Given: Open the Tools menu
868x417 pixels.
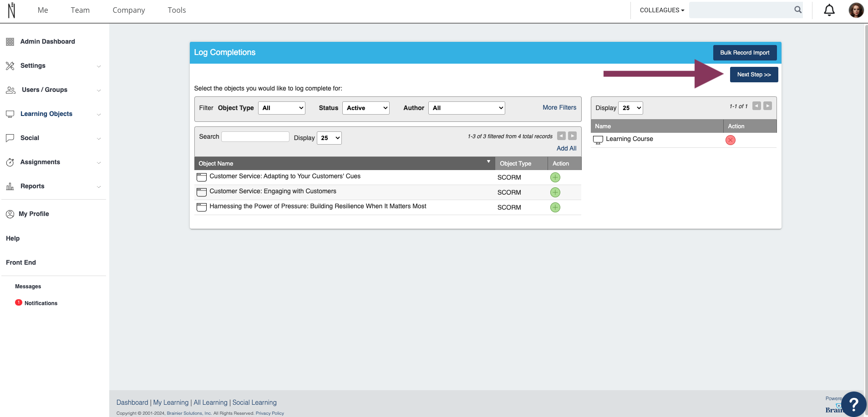Looking at the screenshot, I should click(x=177, y=10).
